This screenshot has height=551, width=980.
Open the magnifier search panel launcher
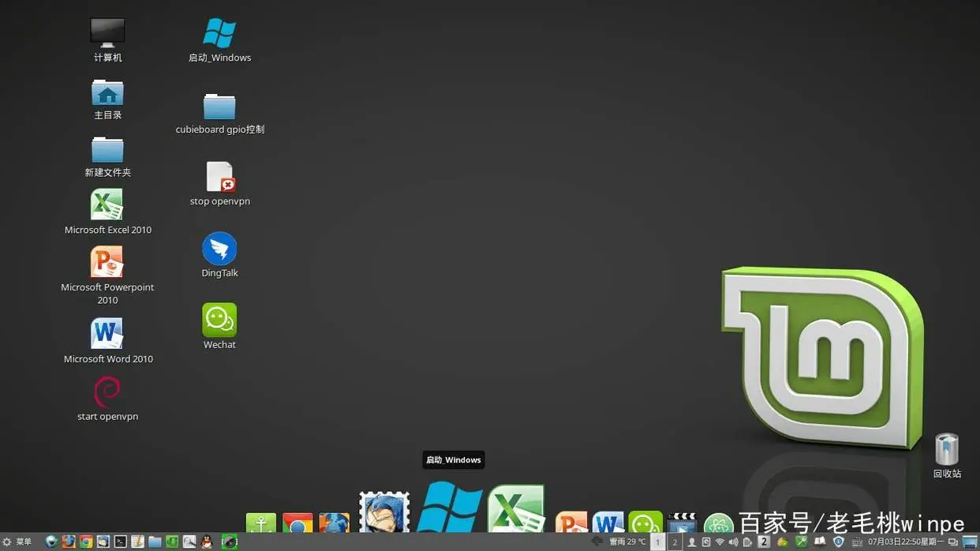(189, 542)
